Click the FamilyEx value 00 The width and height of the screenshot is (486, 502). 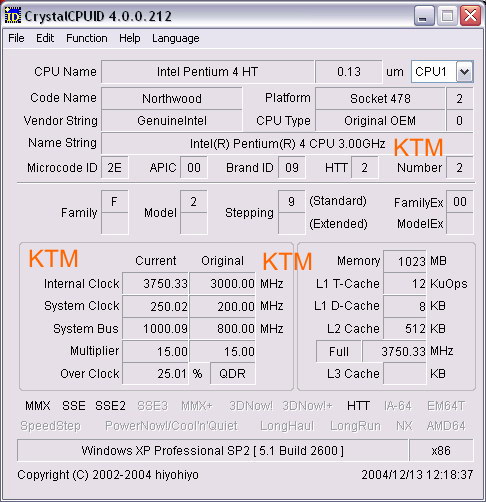coord(460,201)
